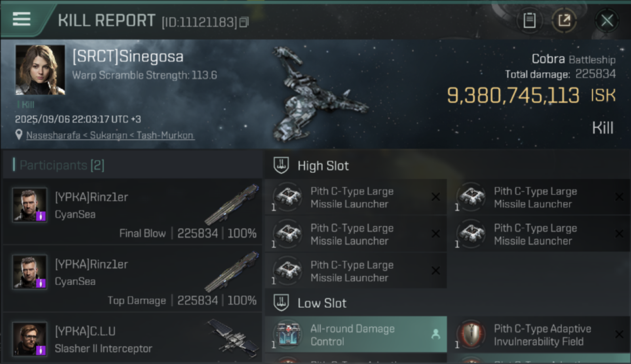This screenshot has height=364, width=631.
Task: Copy the kill report ID icon
Action: point(244,22)
